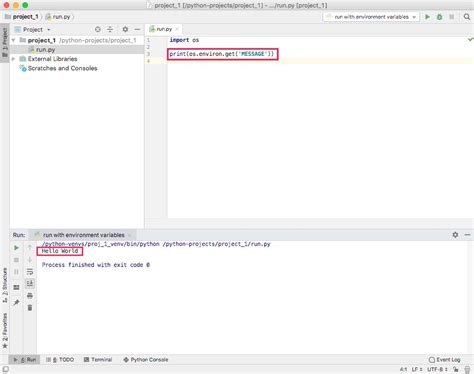Change file encoding UTF-8 in status bar

[x=437, y=369]
